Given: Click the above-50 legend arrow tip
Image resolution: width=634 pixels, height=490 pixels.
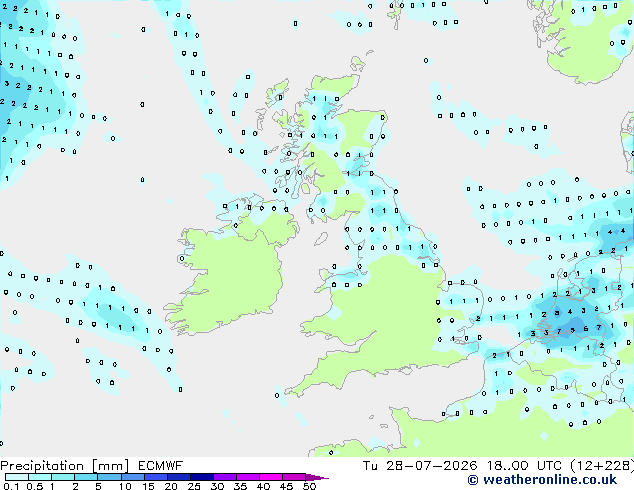Looking at the screenshot, I should (x=317, y=477).
